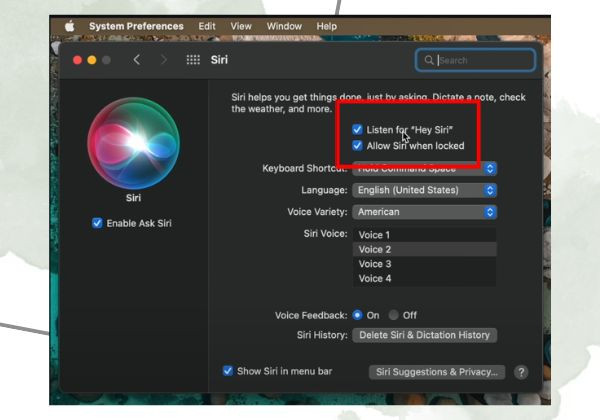Click the Siri orb icon
Image resolution: width=600 pixels, height=420 pixels.
[133, 143]
